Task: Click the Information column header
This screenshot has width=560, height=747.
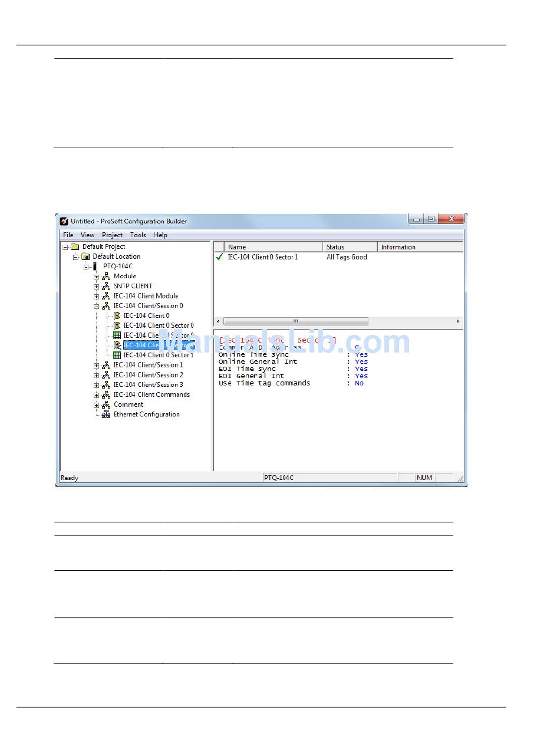Action: pos(420,247)
